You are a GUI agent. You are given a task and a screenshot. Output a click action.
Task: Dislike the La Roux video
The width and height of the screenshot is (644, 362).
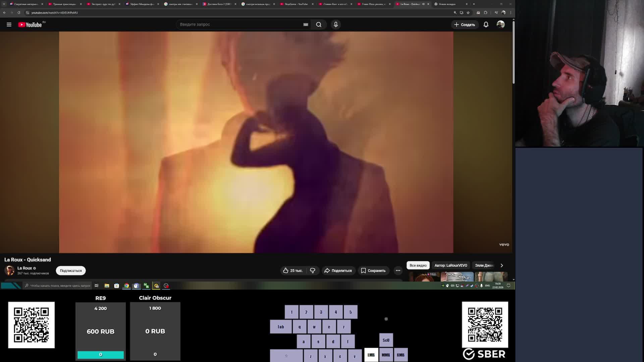313,270
